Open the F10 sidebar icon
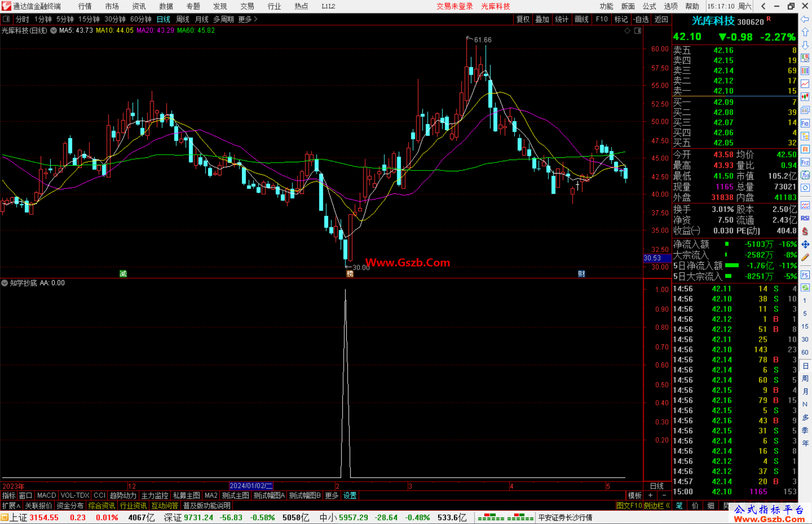812x524 pixels. [x=805, y=123]
